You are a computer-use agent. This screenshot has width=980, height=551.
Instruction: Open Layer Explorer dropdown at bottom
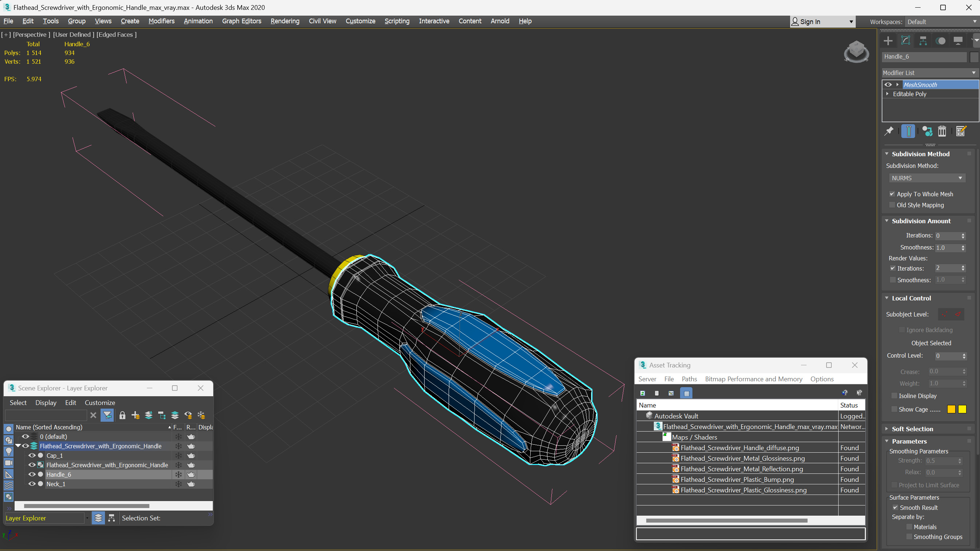pyautogui.click(x=87, y=518)
